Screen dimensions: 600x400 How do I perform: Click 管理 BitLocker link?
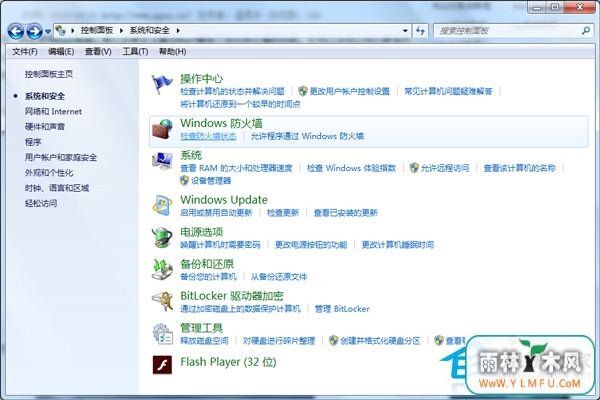coord(342,309)
